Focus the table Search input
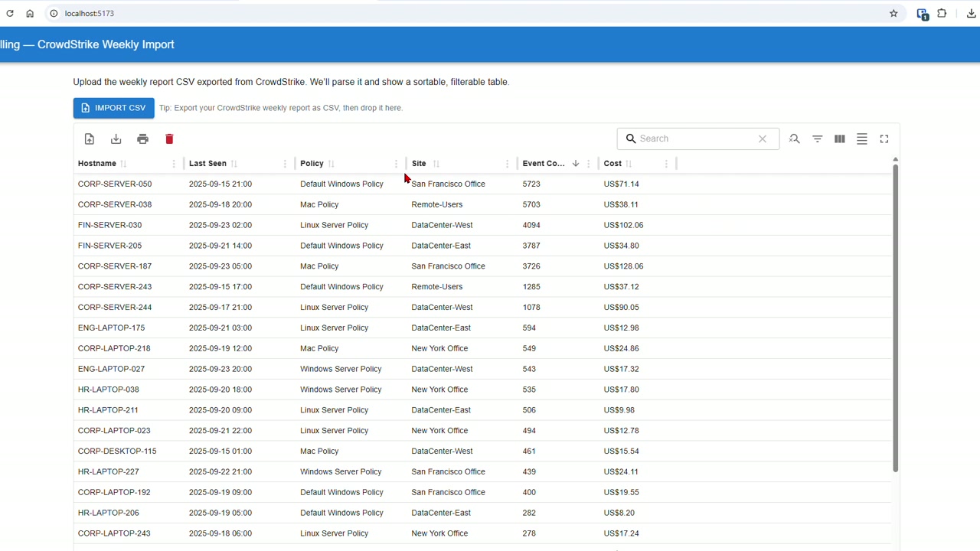Viewport: 980px width, 551px height. coord(697,139)
